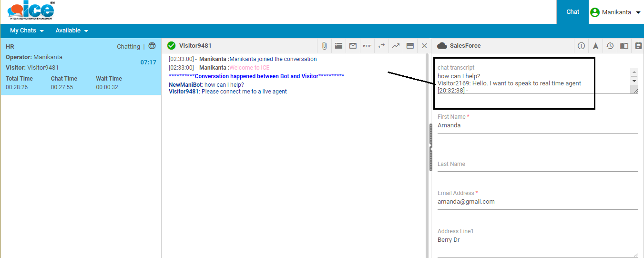
Task: Expand the My Chats dropdown
Action: pyautogui.click(x=27, y=31)
